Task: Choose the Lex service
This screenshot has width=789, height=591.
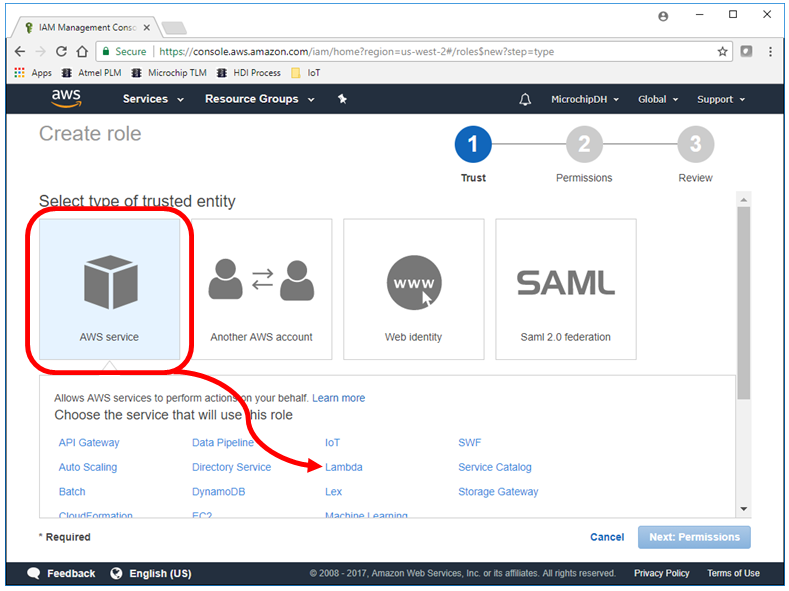Action: 333,491
